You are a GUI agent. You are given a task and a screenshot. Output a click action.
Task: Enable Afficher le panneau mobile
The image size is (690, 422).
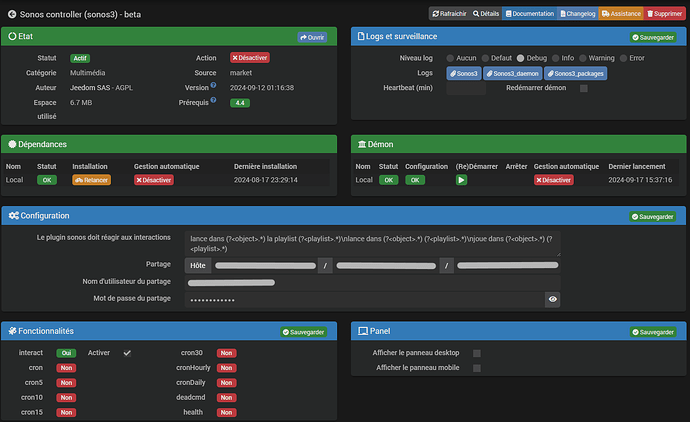(x=477, y=368)
